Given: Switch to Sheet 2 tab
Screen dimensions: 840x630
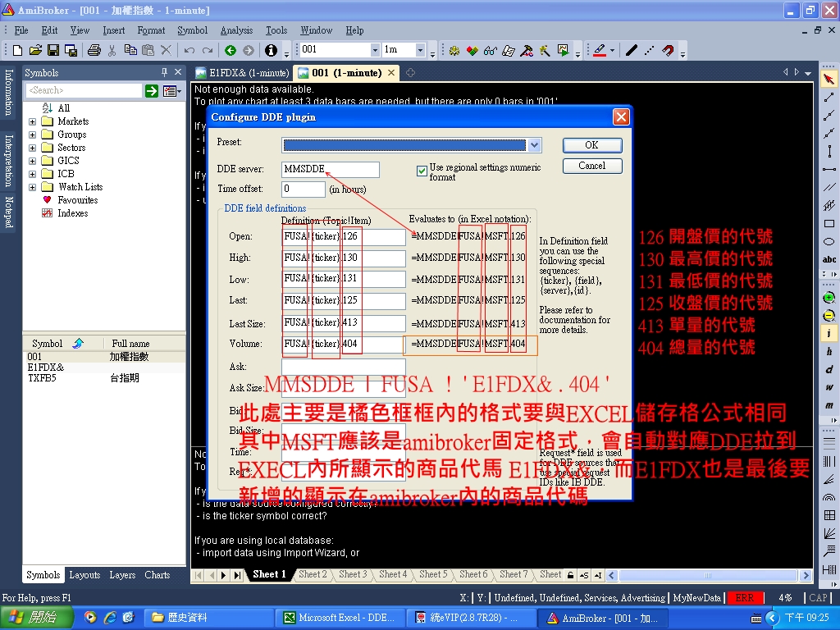Looking at the screenshot, I should pyautogui.click(x=313, y=574).
